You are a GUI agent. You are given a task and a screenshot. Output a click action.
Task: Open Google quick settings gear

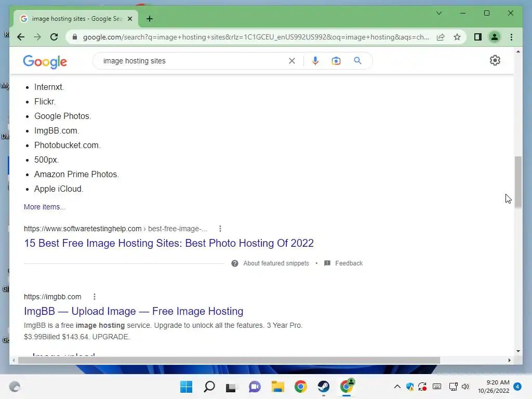[x=495, y=60]
